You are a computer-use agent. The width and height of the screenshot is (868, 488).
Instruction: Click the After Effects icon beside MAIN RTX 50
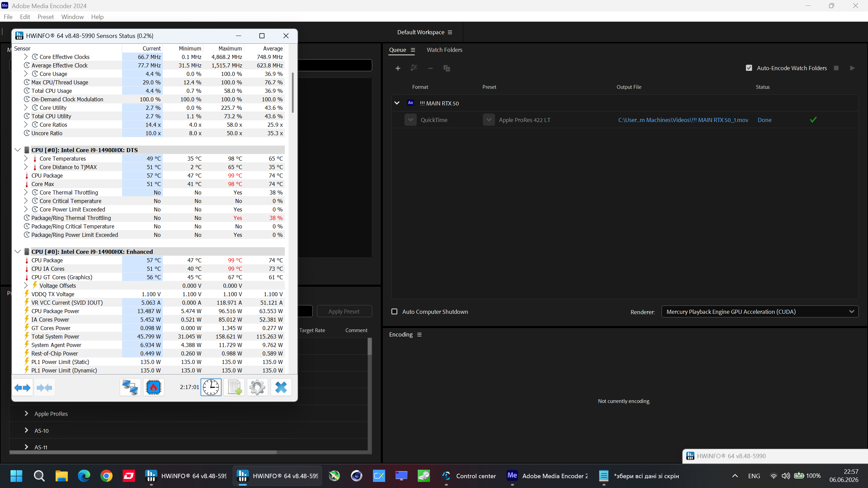click(x=411, y=103)
